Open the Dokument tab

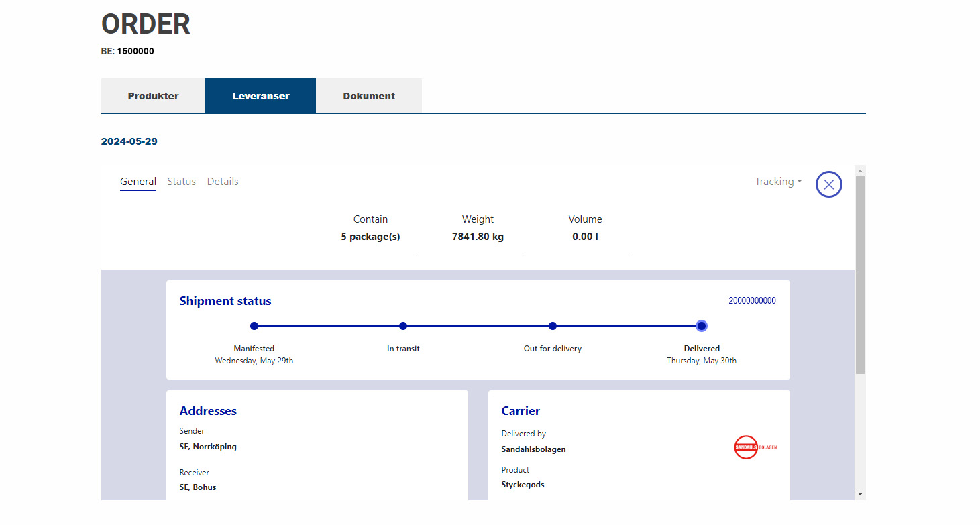click(369, 96)
